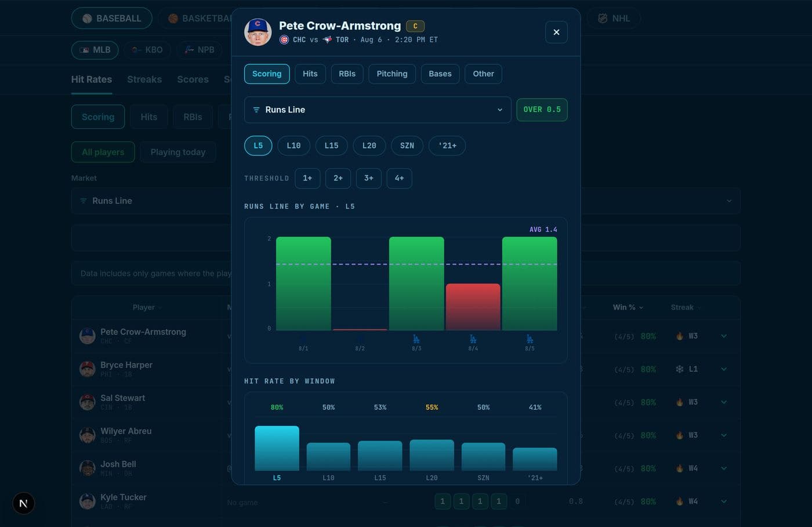
Task: Click the flame streak icon in Pete Crow-Armstrong's row
Action: [680, 336]
